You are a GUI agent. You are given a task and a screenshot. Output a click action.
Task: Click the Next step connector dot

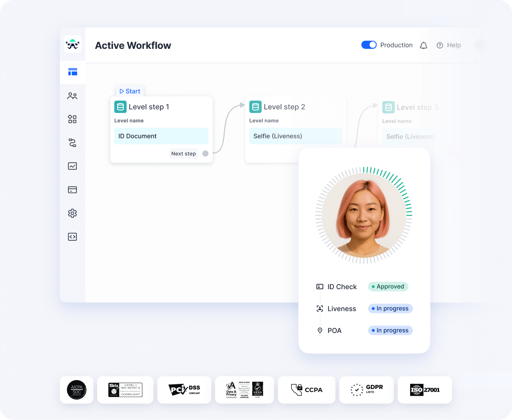(205, 154)
